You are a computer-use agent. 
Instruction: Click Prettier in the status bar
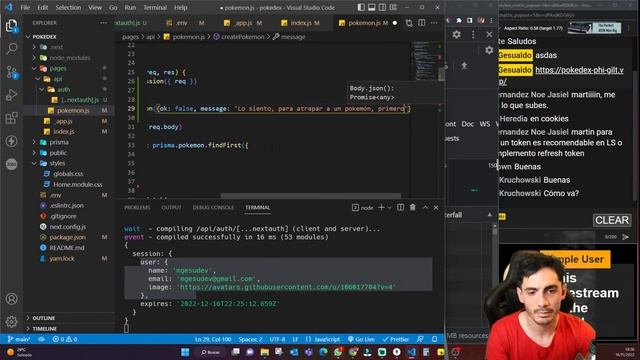[x=396, y=339]
